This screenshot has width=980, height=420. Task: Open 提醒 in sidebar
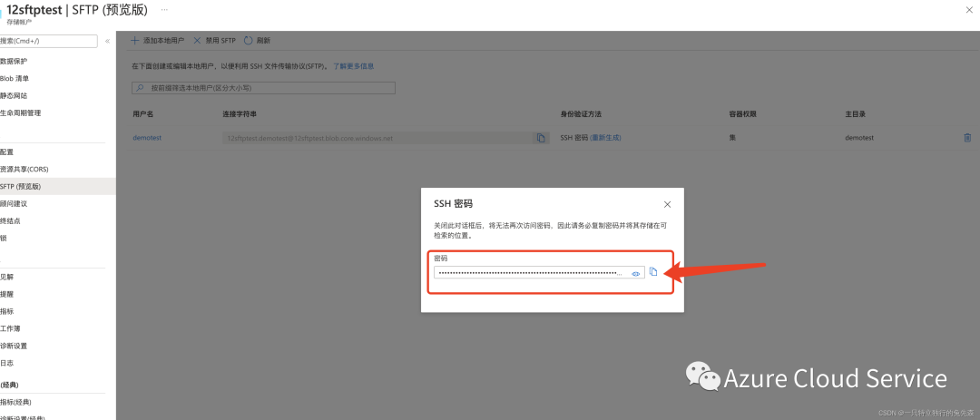[x=7, y=294]
